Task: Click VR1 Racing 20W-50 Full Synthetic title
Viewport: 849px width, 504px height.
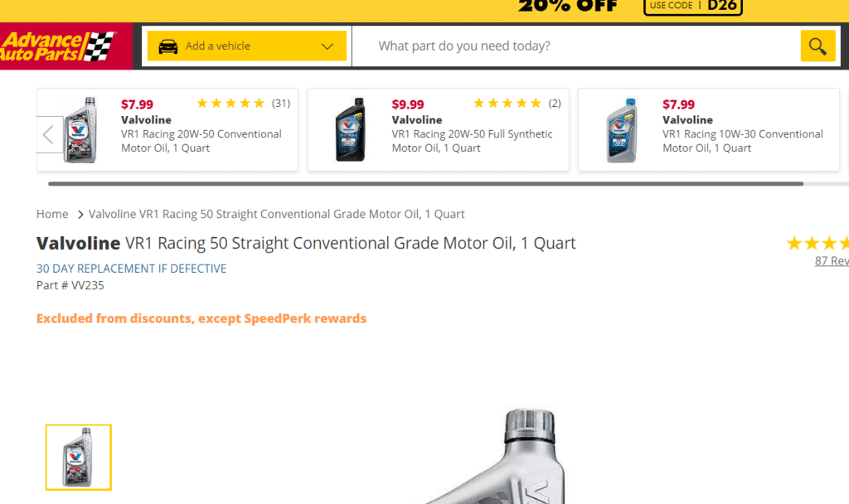Action: click(472, 141)
